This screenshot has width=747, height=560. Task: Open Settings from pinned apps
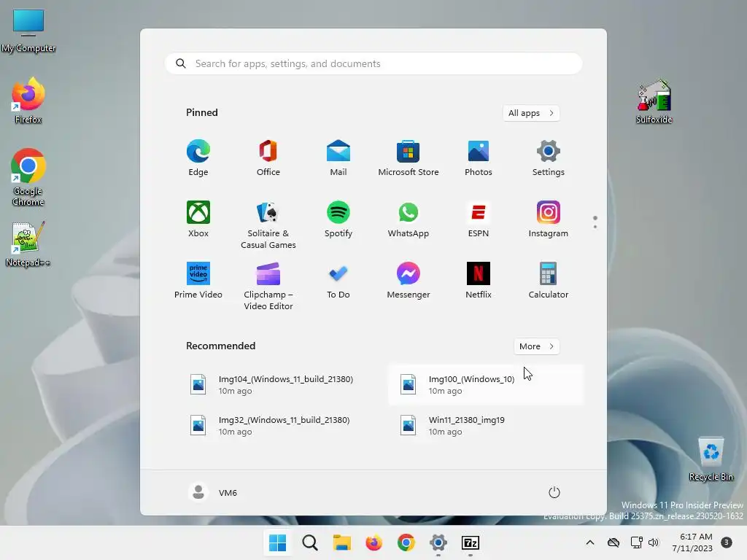(x=549, y=158)
